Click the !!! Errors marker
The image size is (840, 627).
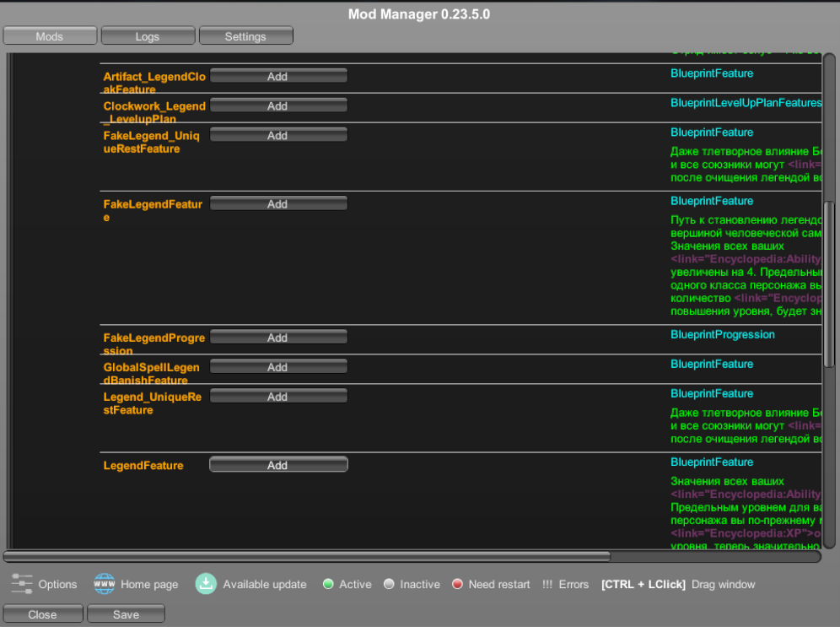click(x=547, y=584)
